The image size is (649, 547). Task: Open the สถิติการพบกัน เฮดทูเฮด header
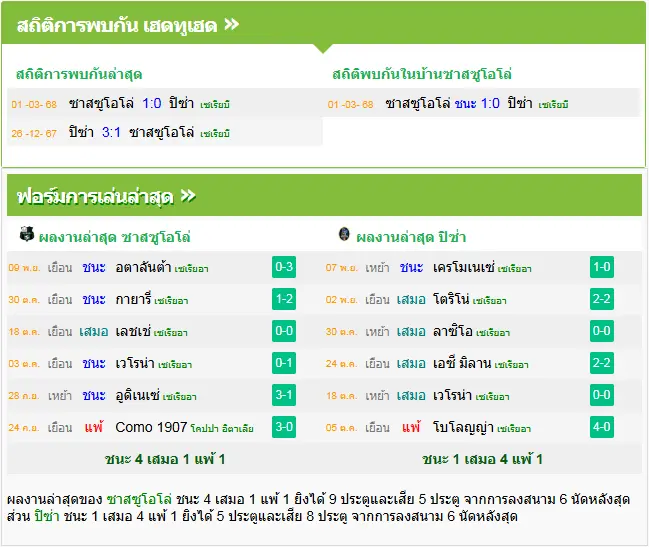point(323,23)
